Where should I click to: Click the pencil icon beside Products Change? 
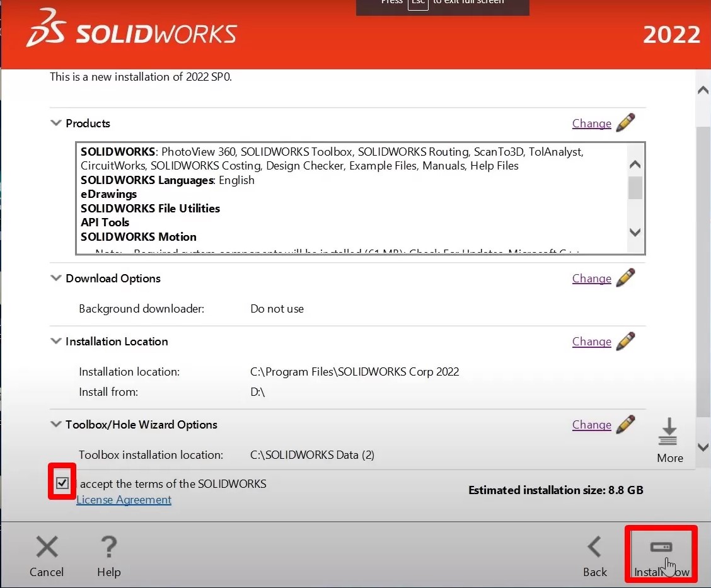click(626, 123)
